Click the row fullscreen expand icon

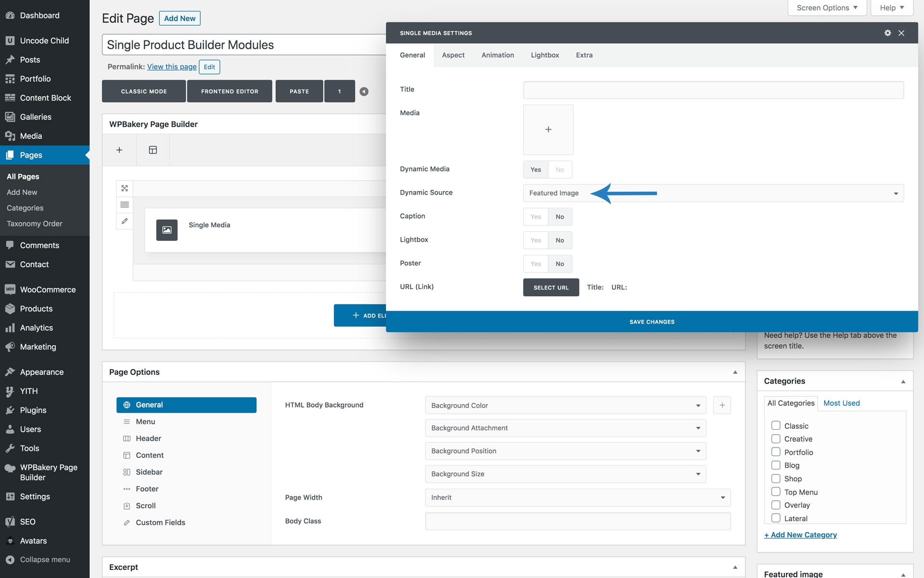tap(125, 188)
